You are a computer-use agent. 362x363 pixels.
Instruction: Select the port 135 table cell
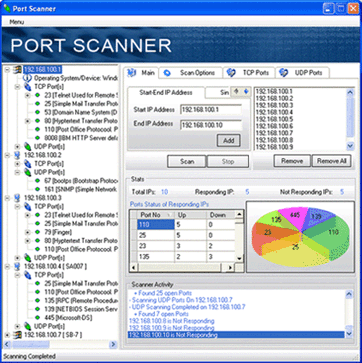(156, 258)
